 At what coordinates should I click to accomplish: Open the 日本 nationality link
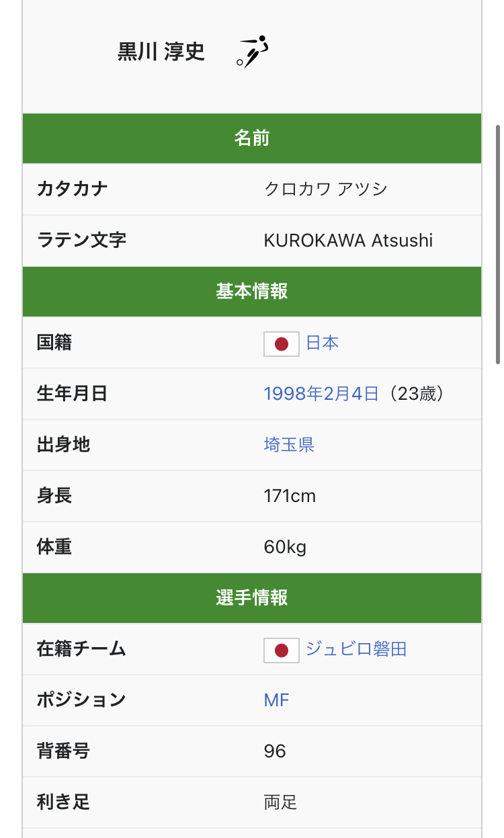click(323, 343)
